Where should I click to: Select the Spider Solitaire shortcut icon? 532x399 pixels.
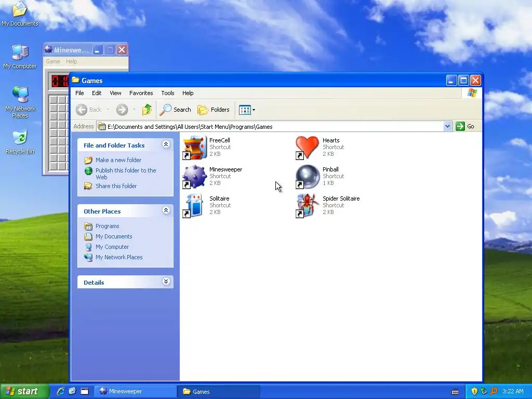point(308,206)
